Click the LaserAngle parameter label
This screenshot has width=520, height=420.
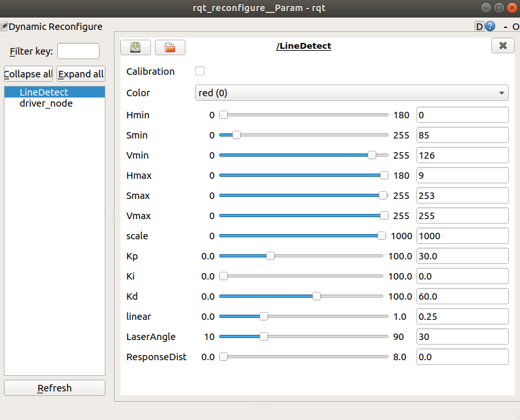click(x=151, y=337)
